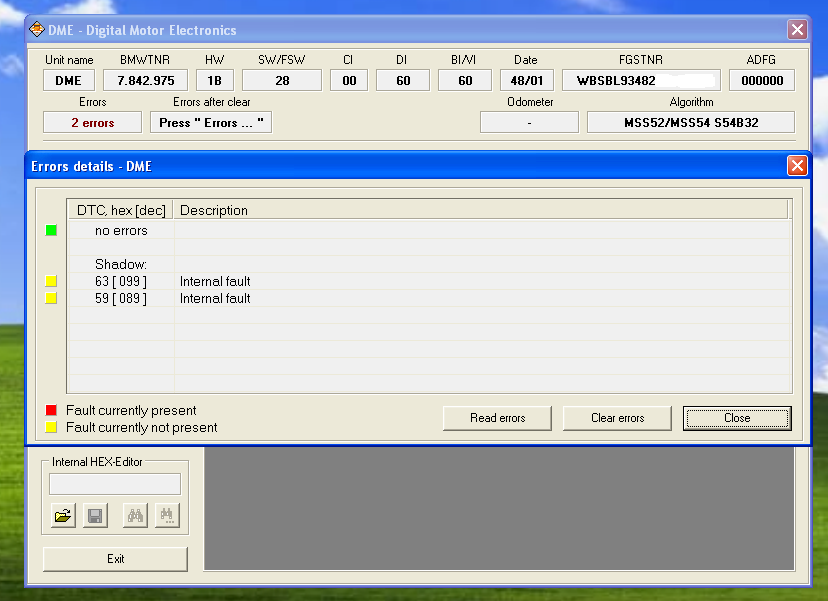Click yellow 'Fault currently not present' legend square
Screen dimensions: 828x601
tap(51, 427)
